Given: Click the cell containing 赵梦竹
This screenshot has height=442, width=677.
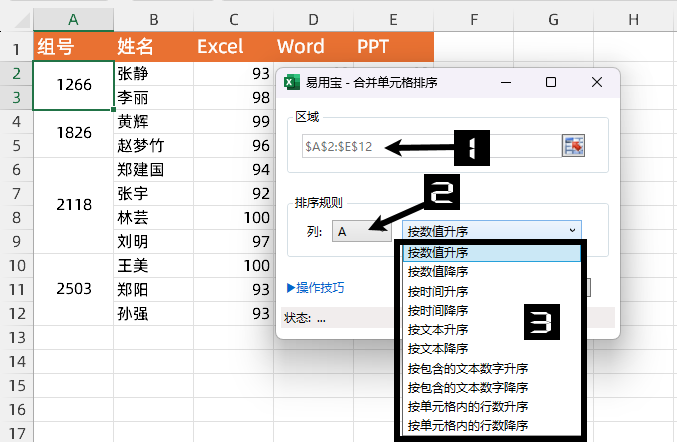Looking at the screenshot, I should click(153, 145).
